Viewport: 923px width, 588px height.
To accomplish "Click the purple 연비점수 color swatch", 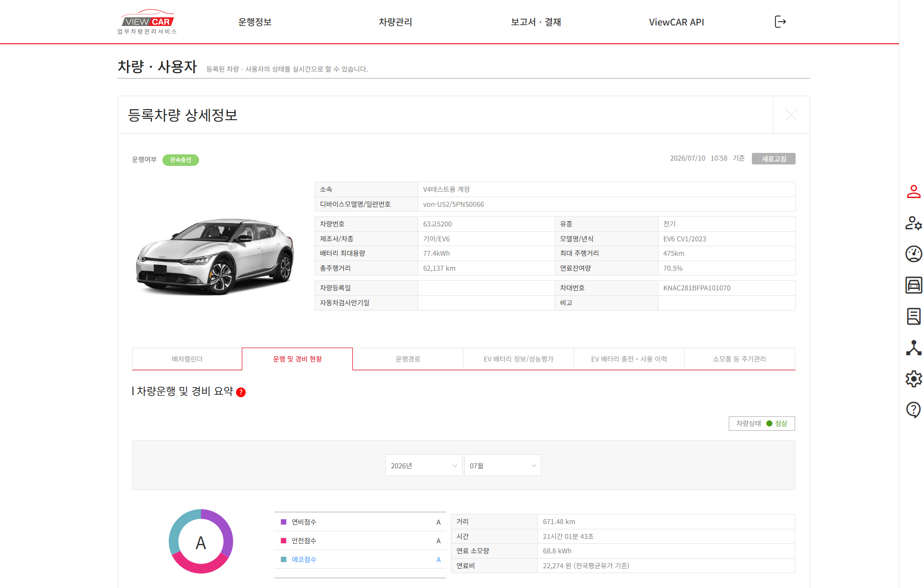I will tap(284, 522).
